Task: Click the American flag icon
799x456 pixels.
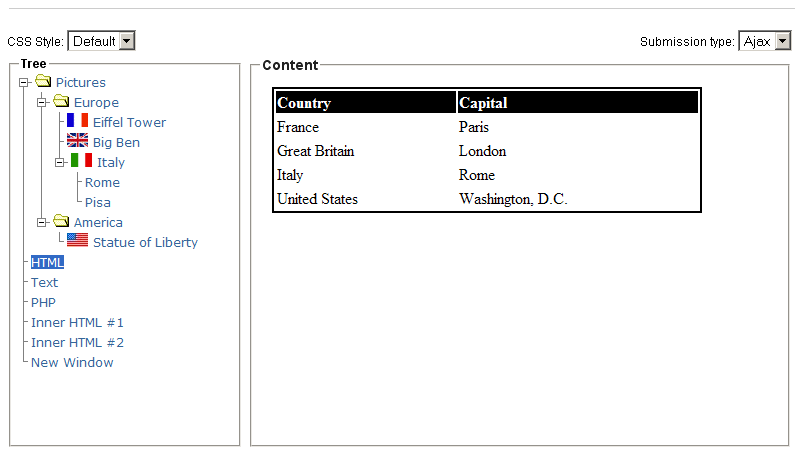Action: (77, 240)
